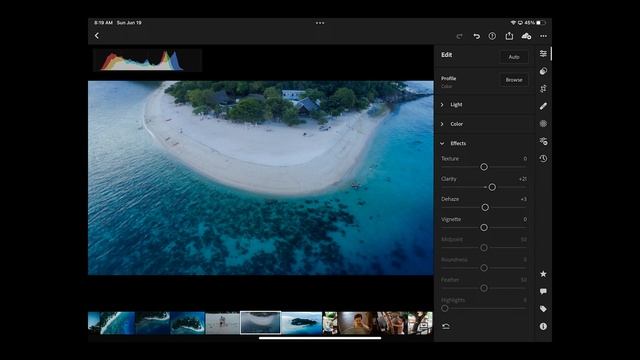Open the Versions history clock icon
Screen dimensions: 640x360
pyautogui.click(x=543, y=158)
